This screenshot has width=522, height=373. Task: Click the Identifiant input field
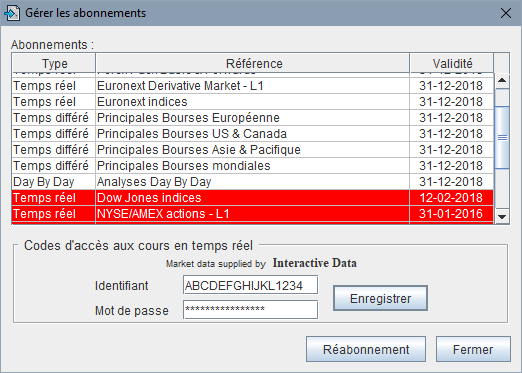[x=250, y=285]
